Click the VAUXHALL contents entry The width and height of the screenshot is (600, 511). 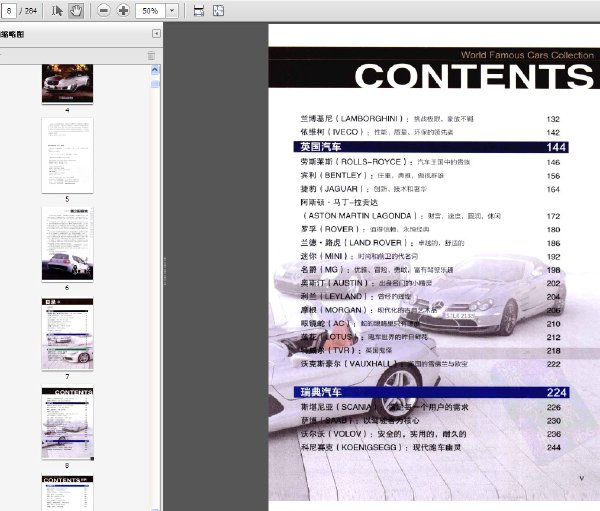(x=384, y=364)
